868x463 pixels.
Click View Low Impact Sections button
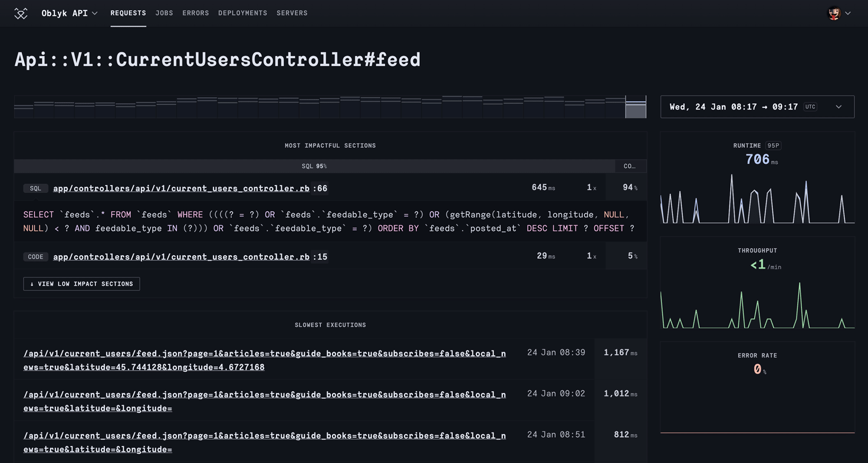(81, 284)
